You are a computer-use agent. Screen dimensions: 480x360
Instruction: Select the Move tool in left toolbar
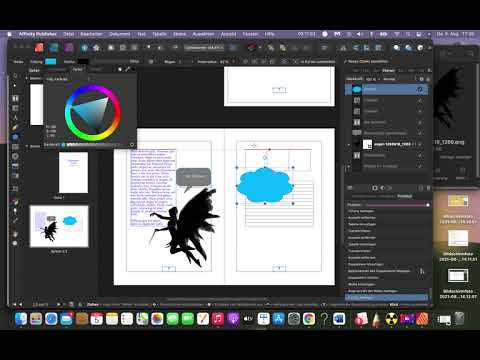point(15,76)
